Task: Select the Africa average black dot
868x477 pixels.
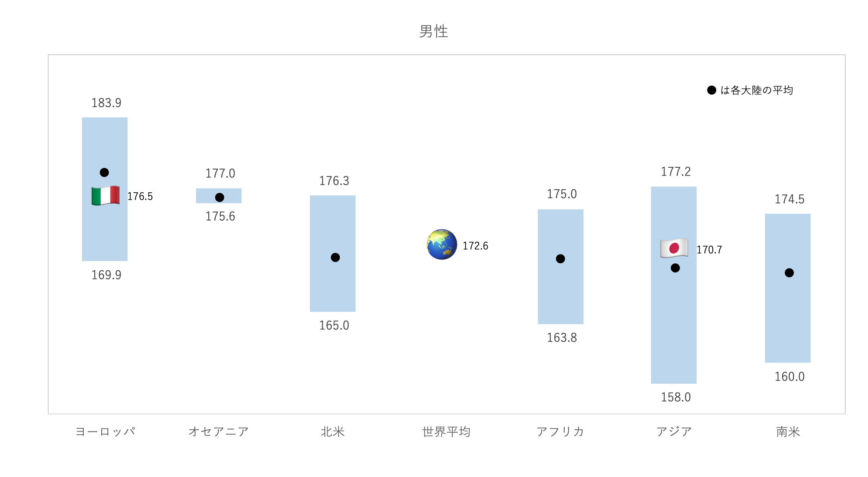Action: click(560, 259)
